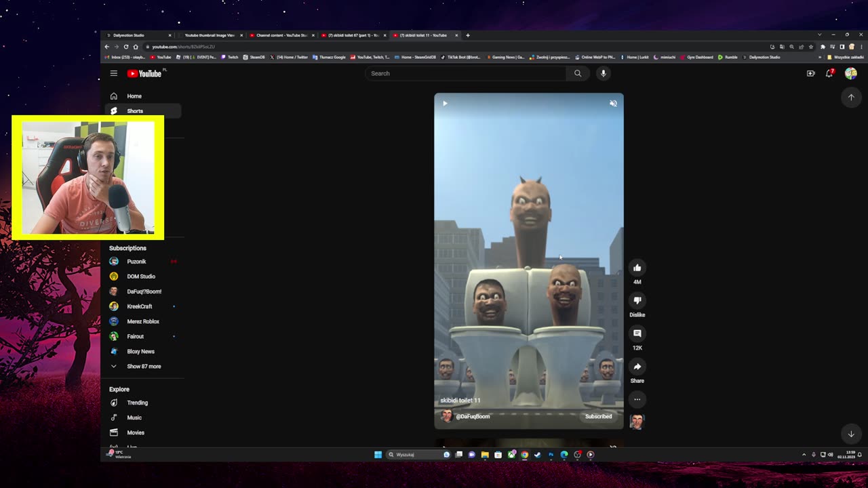Click the browser back arrow
Screen dimensions: 868x488
point(106,47)
